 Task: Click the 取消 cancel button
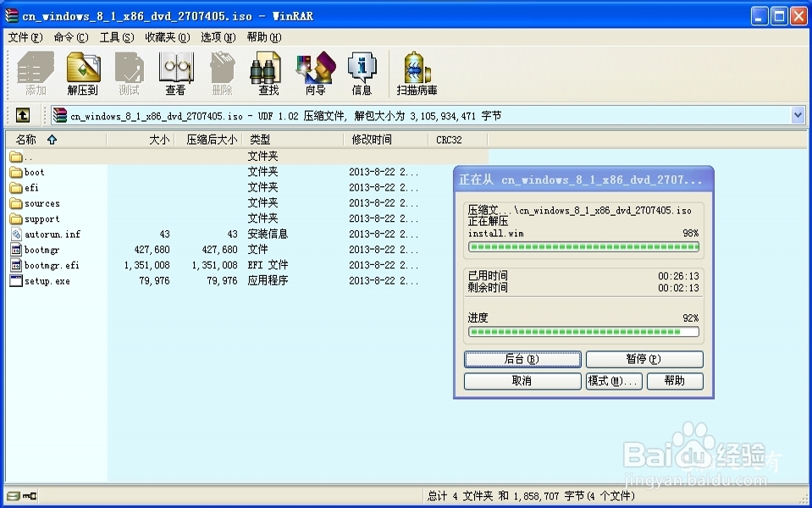click(x=522, y=381)
